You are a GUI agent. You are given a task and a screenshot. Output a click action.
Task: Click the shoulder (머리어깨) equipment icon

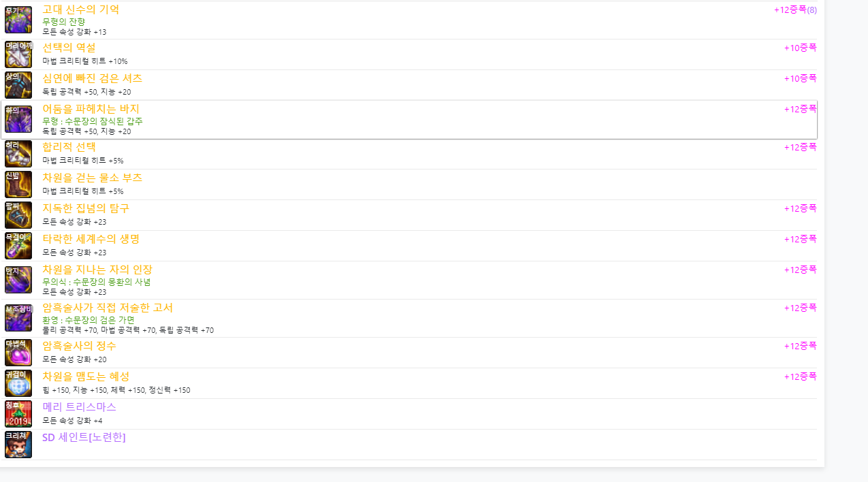click(18, 54)
